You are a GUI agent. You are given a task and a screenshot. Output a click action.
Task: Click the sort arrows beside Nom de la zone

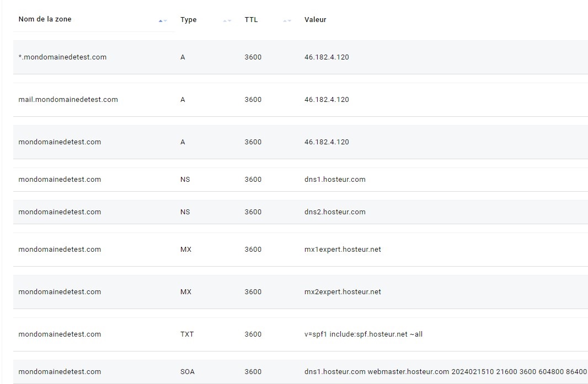(x=163, y=20)
